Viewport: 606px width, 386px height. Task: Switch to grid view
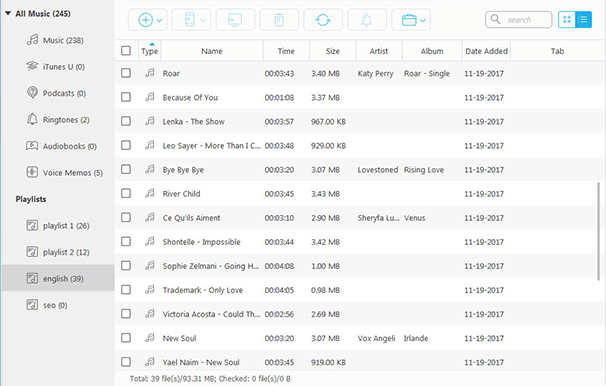pos(567,20)
